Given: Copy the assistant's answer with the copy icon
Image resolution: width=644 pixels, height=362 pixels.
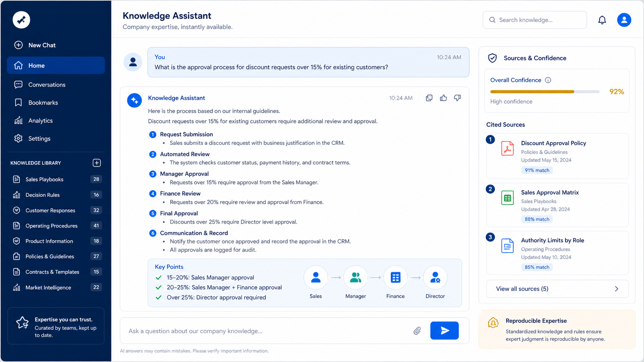Looking at the screenshot, I should [x=429, y=98].
